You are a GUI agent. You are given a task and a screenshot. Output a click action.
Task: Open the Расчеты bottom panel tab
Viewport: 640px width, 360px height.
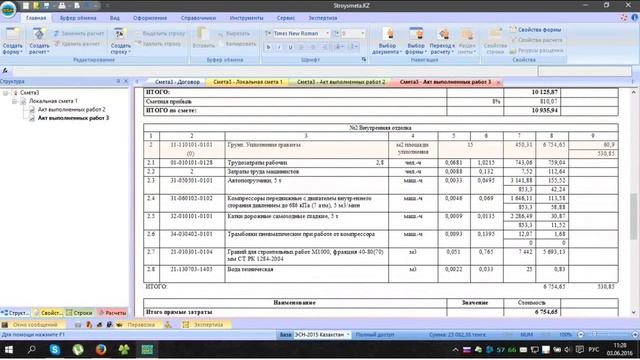coord(112,313)
